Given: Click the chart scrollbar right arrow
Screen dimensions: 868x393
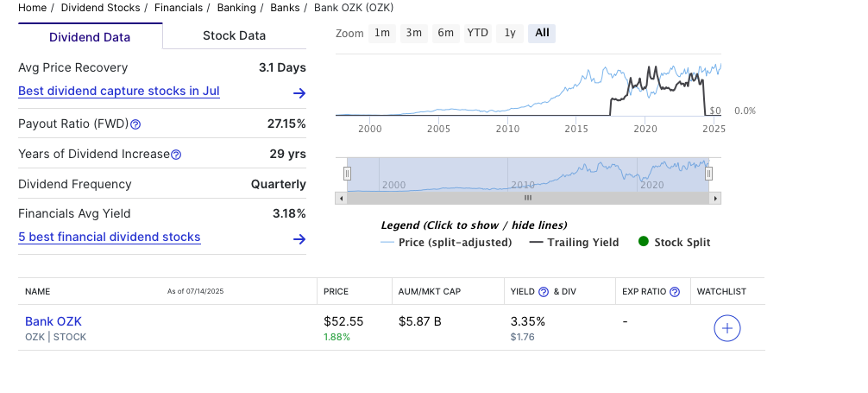Looking at the screenshot, I should pos(714,198).
